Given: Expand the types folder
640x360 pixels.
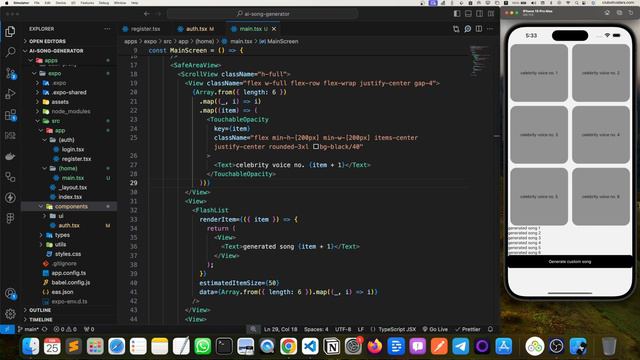Looking at the screenshot, I should [69, 235].
